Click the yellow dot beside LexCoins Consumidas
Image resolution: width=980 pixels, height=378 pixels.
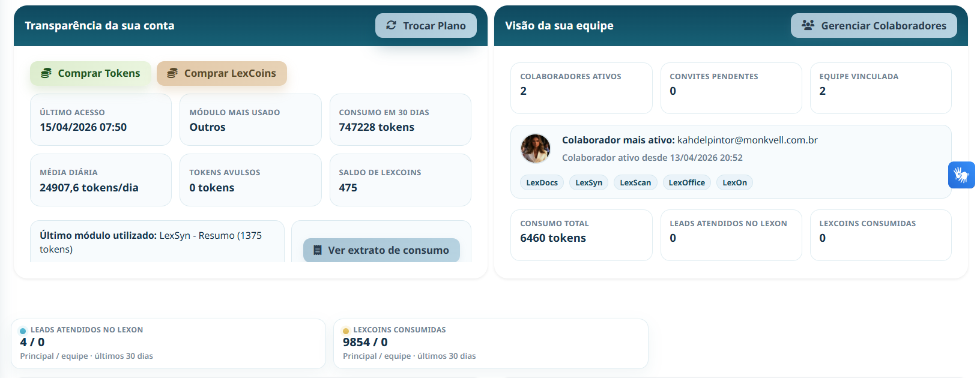pos(346,331)
